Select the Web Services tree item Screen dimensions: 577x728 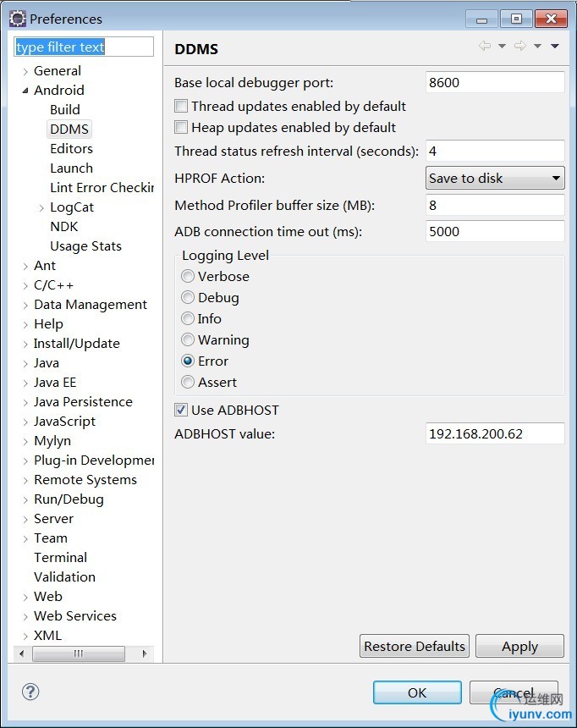click(75, 616)
